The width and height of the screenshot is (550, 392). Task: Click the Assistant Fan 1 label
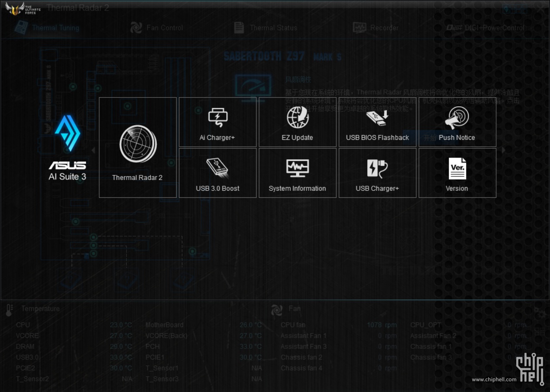[304, 335]
